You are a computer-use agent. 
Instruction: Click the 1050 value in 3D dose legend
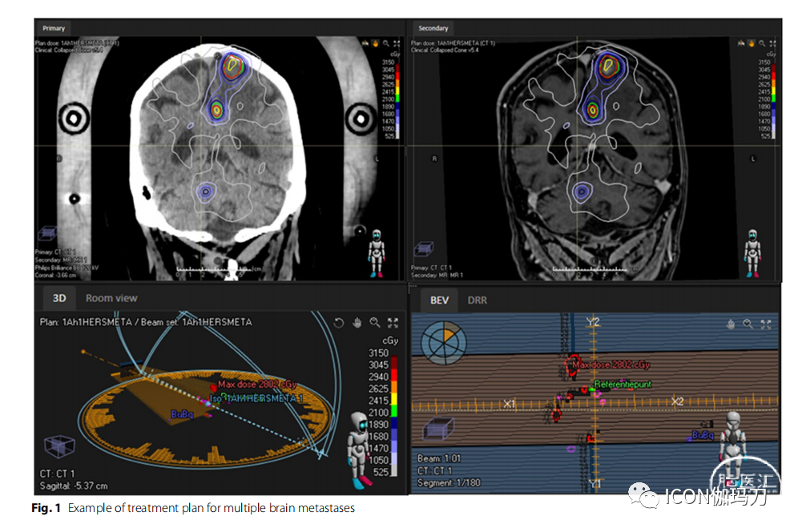point(378,460)
